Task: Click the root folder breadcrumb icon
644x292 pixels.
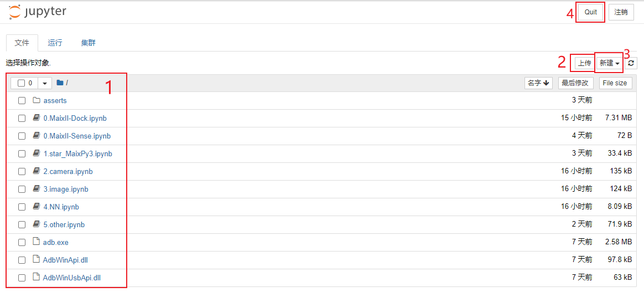Action: click(x=60, y=83)
